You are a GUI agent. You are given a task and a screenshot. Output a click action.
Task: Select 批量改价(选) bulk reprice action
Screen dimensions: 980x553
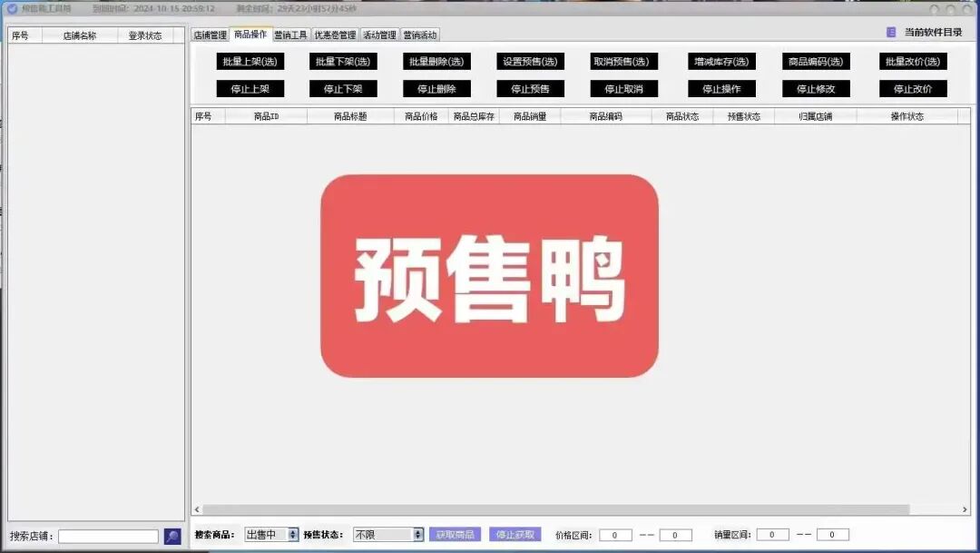(x=912, y=61)
